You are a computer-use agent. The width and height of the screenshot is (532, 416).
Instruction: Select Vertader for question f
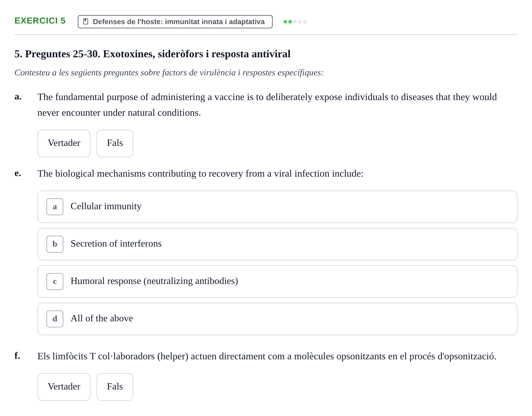tap(64, 387)
